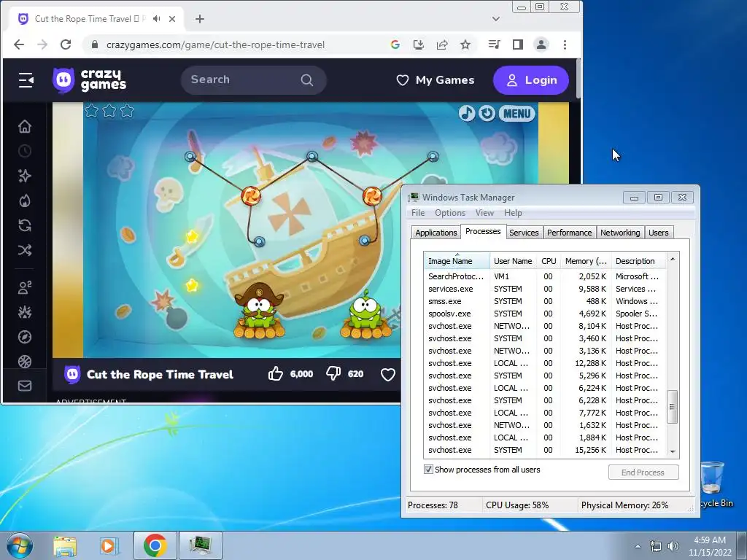
Task: Mute the tab via speaker icon
Action: click(x=156, y=18)
